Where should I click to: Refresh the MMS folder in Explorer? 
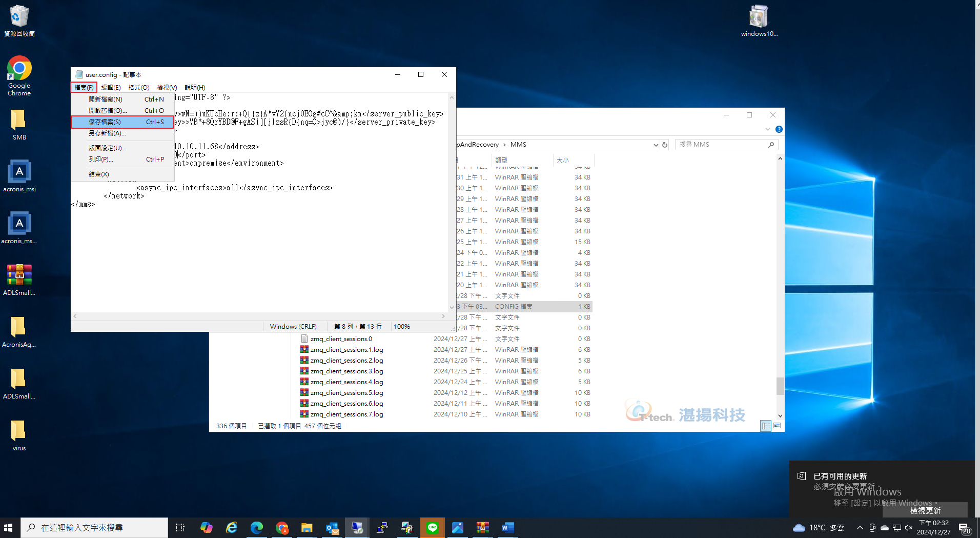pos(665,145)
